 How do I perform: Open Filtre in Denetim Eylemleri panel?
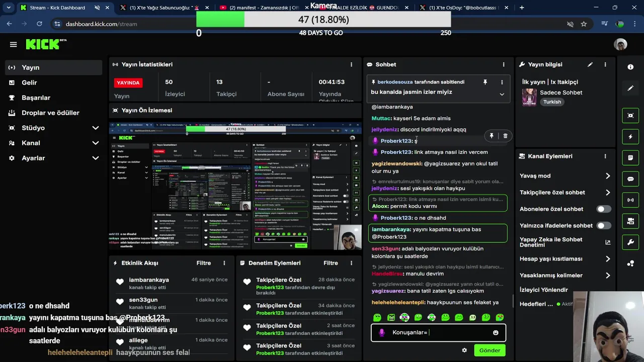[x=331, y=263]
